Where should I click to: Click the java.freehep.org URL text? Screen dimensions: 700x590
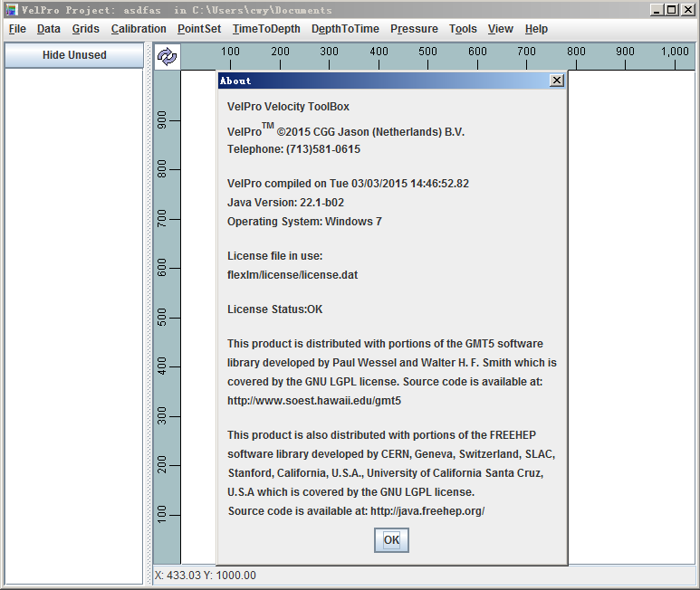point(427,511)
